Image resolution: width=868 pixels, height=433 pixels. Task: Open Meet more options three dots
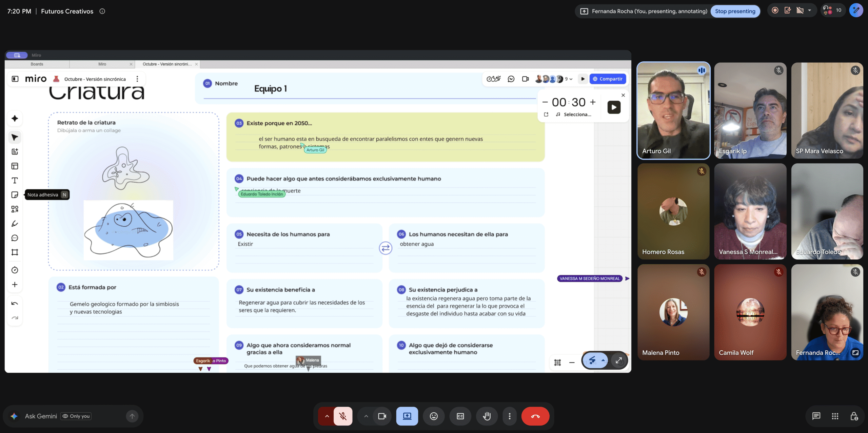(509, 416)
